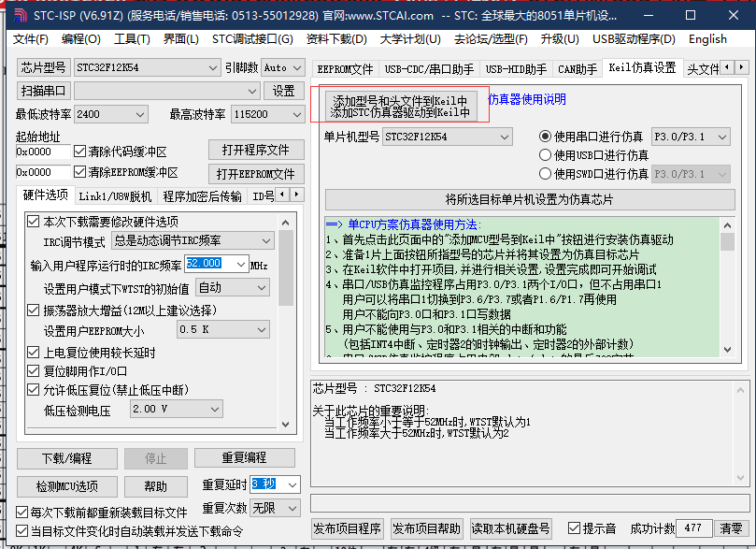
Task: Click 添加型号和头文件到Keil中 button
Action: (x=400, y=106)
